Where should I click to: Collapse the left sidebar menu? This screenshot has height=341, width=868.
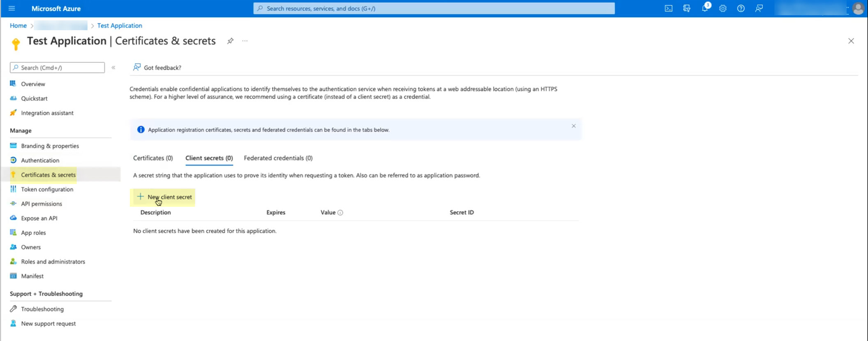[x=113, y=68]
